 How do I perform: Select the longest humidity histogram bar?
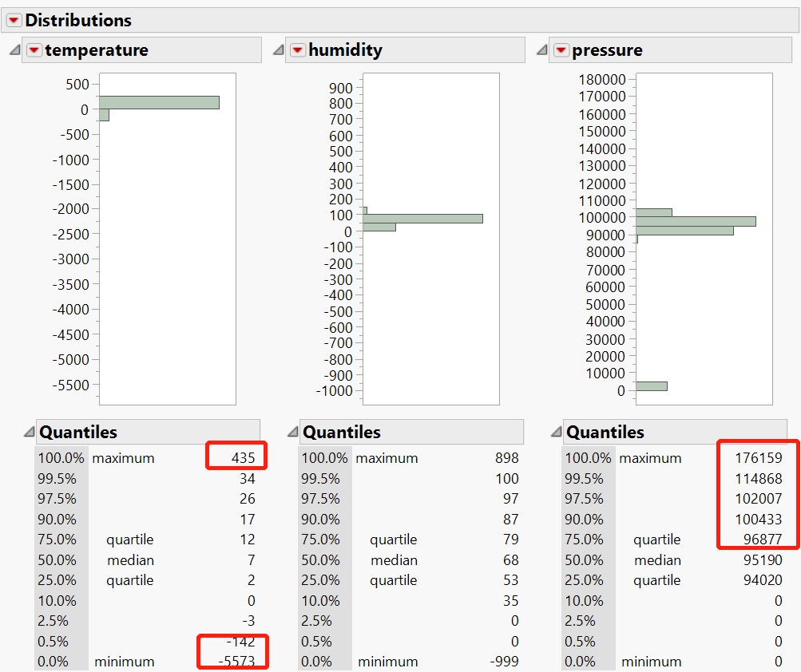[423, 219]
